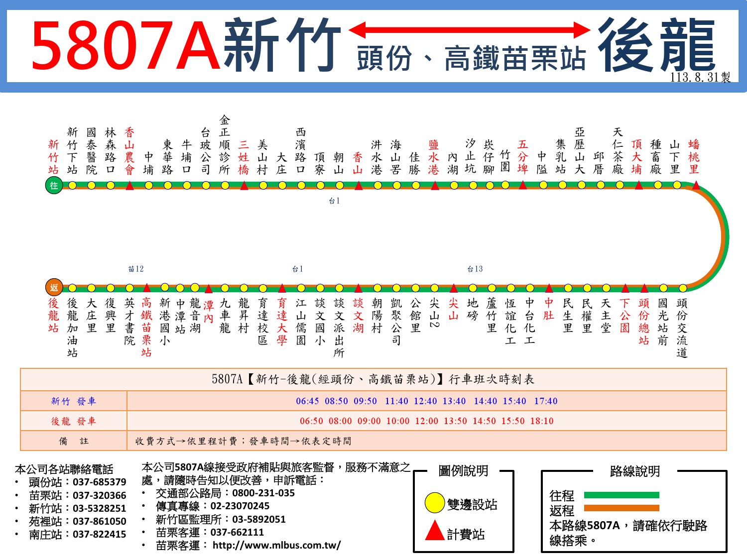Select the 五分埤 fare stop triangle
This screenshot has width=747, height=560.
click(x=523, y=185)
